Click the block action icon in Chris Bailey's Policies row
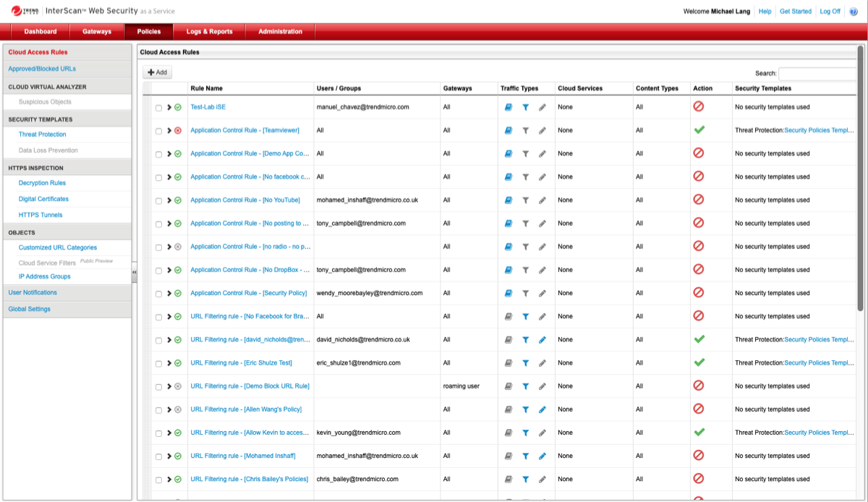Image resolution: width=868 pixels, height=502 pixels. (699, 478)
